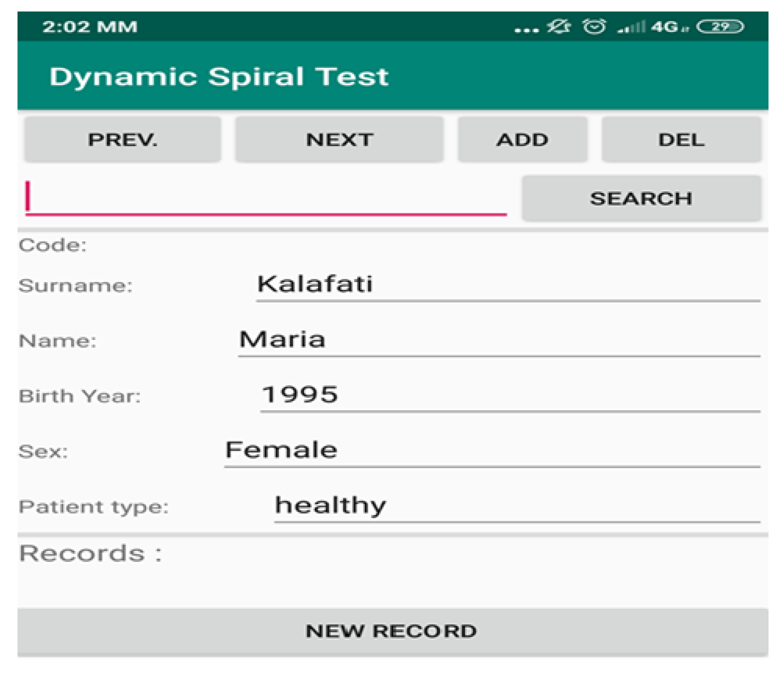Select the Surname field containing Kalafati

[507, 284]
